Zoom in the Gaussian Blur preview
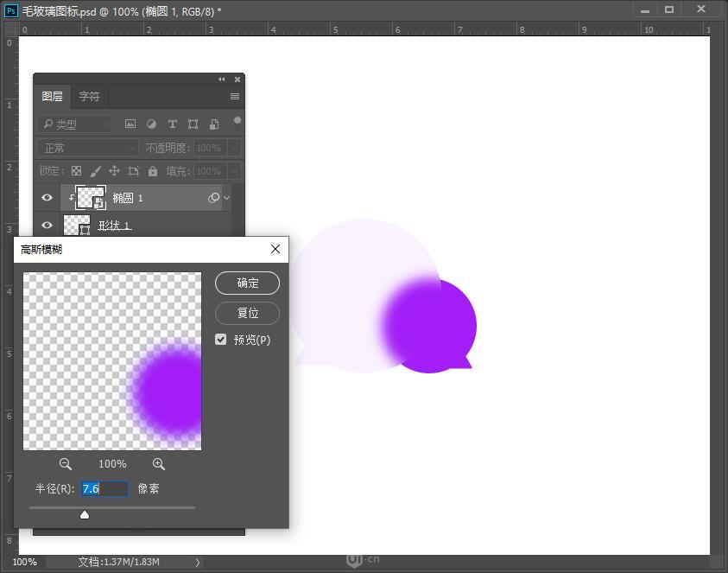Screen dimensions: 728x573 [159, 464]
